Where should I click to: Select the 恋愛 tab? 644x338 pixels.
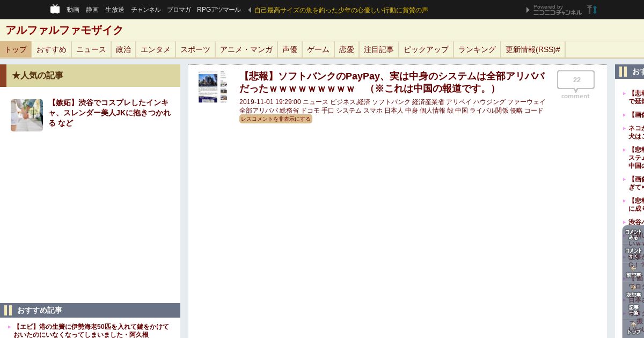point(347,49)
